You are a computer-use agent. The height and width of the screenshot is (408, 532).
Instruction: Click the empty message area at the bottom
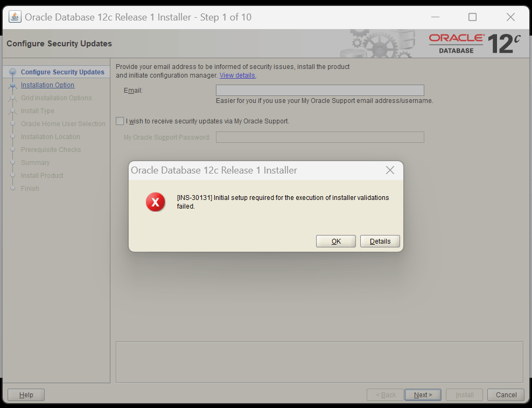coord(319,362)
